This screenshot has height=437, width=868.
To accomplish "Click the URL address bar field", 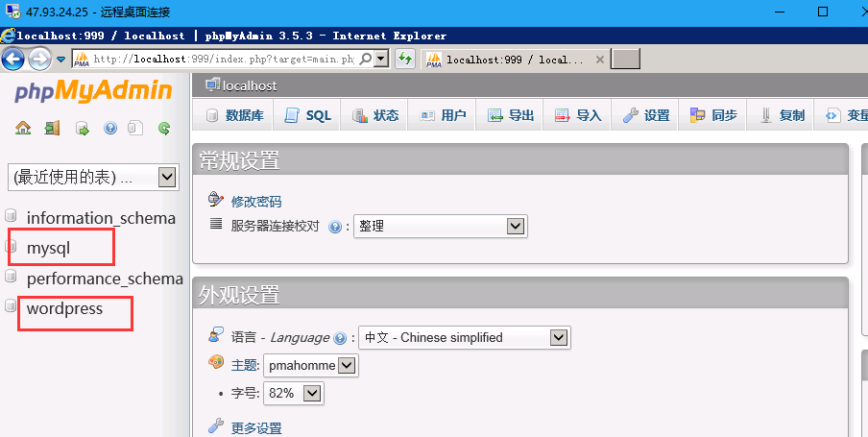I will click(221, 59).
